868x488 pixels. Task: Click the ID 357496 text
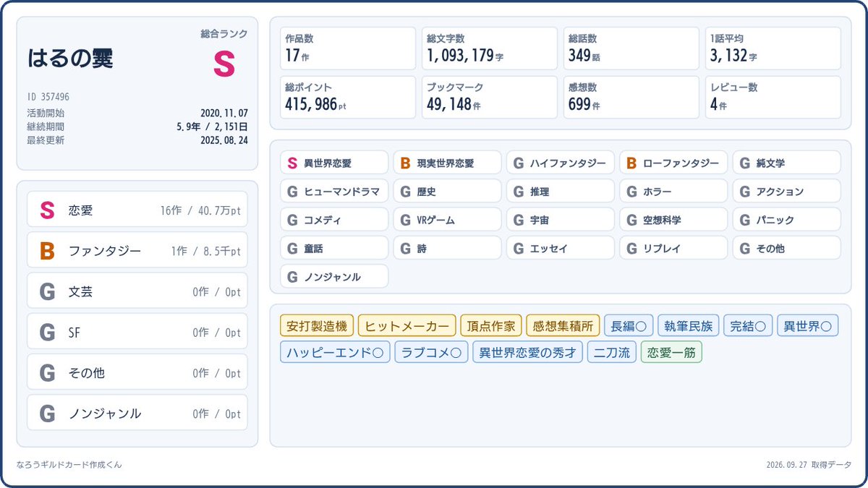tap(48, 96)
